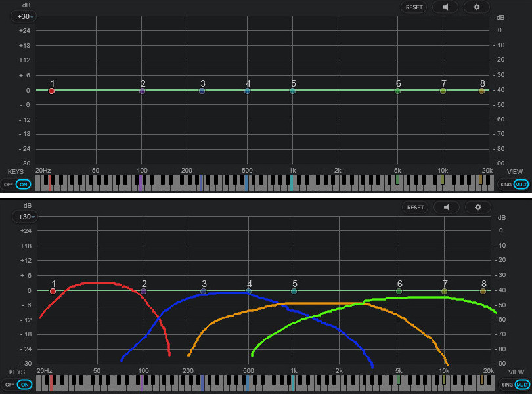This screenshot has width=532, height=394.
Task: Open settings gear in the lower EQ panel
Action: [x=477, y=208]
